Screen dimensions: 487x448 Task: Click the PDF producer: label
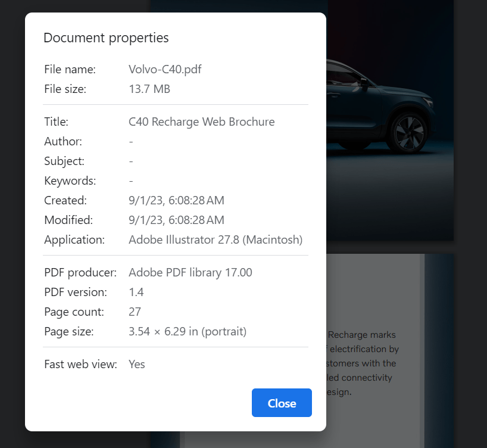click(x=80, y=272)
